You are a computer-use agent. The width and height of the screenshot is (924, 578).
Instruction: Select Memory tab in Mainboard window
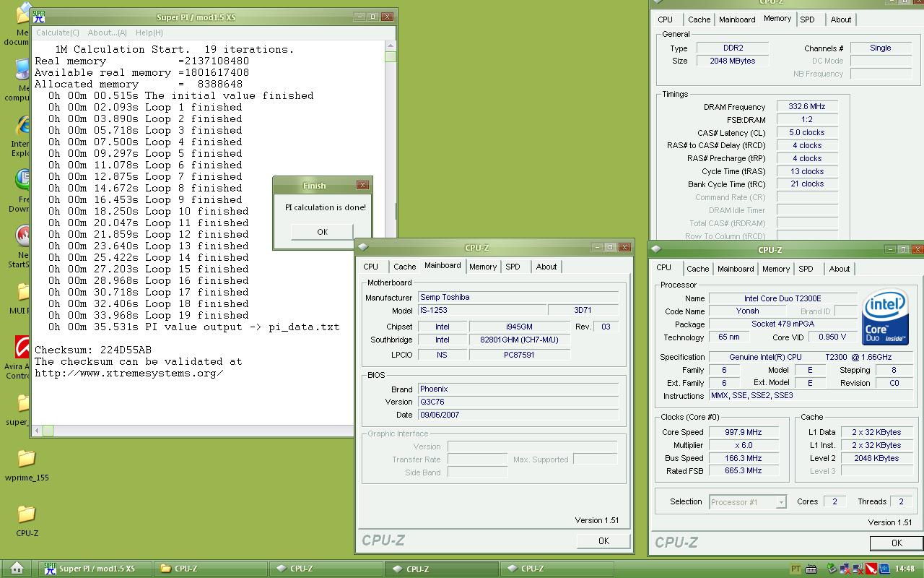(x=483, y=267)
